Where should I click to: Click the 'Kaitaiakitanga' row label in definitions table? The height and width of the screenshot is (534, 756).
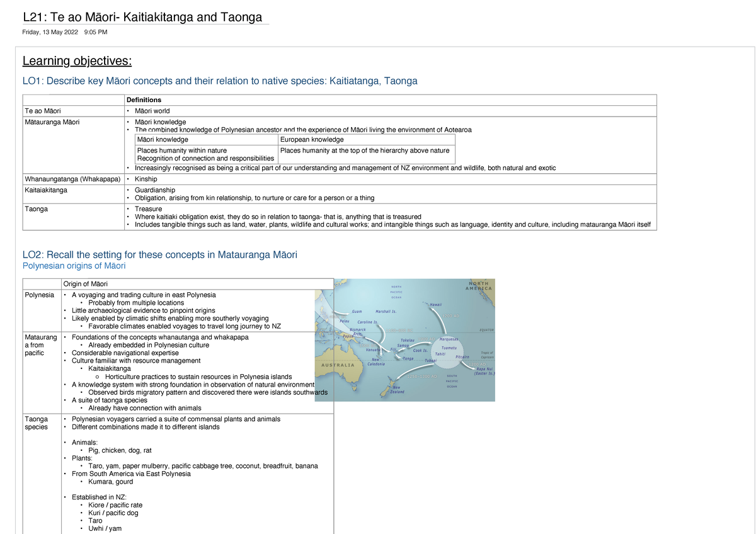coord(46,190)
